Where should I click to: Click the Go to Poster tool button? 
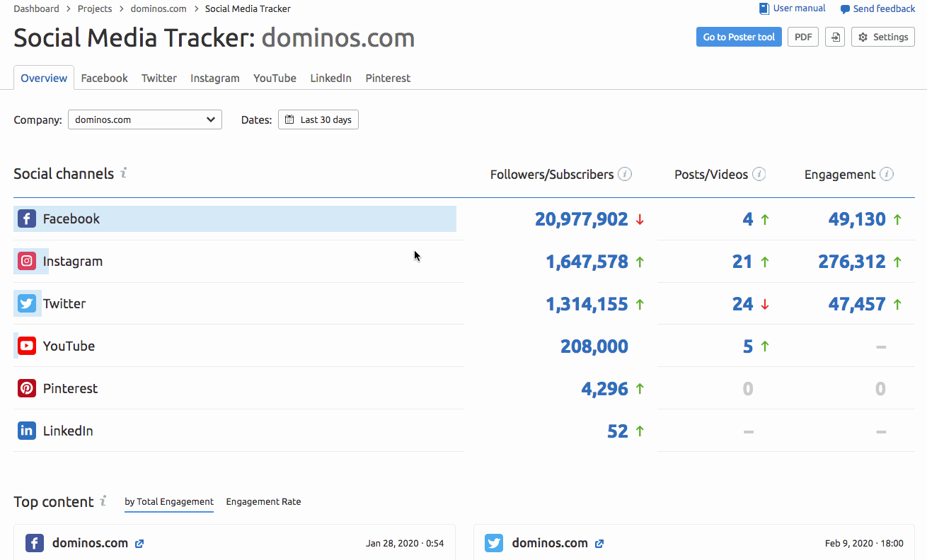[x=739, y=37]
